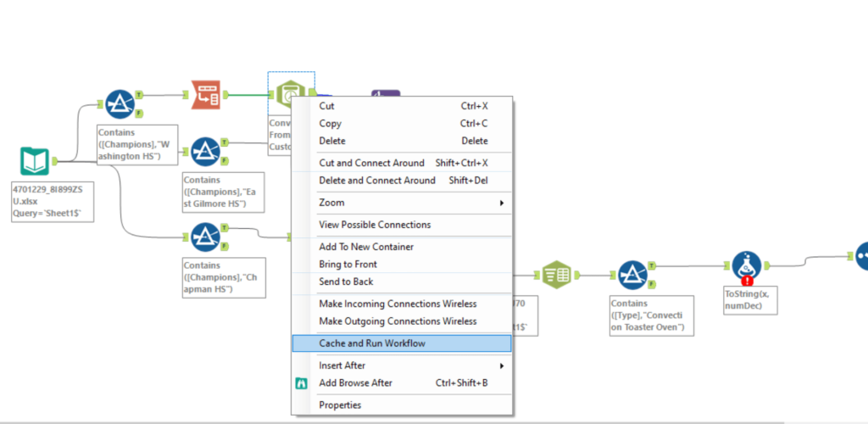Select Cut and Connect Around

(x=372, y=163)
